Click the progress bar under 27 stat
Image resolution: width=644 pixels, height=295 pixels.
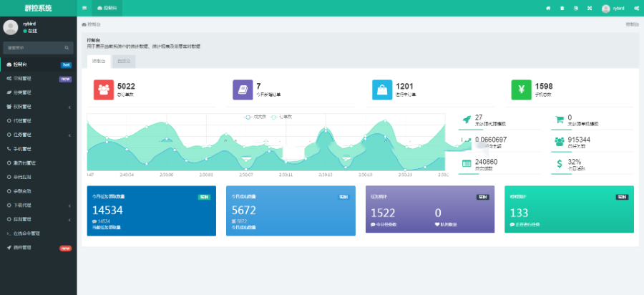pos(499,130)
